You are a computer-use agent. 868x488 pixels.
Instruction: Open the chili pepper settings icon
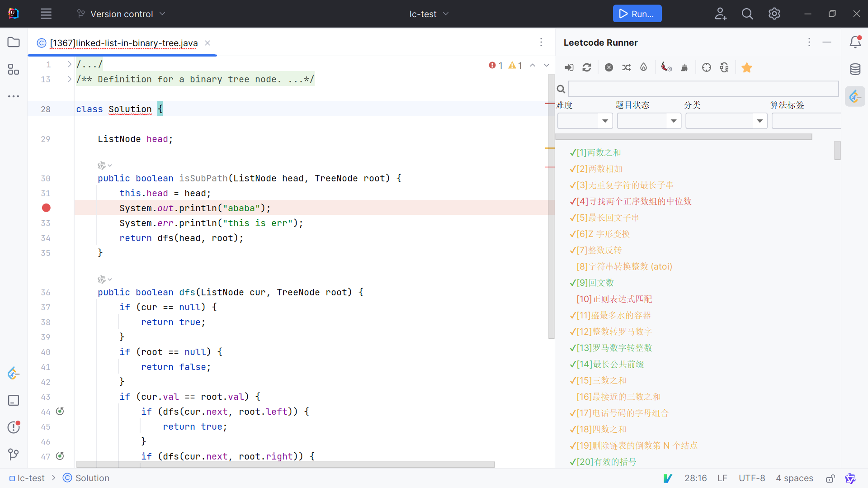tap(666, 67)
